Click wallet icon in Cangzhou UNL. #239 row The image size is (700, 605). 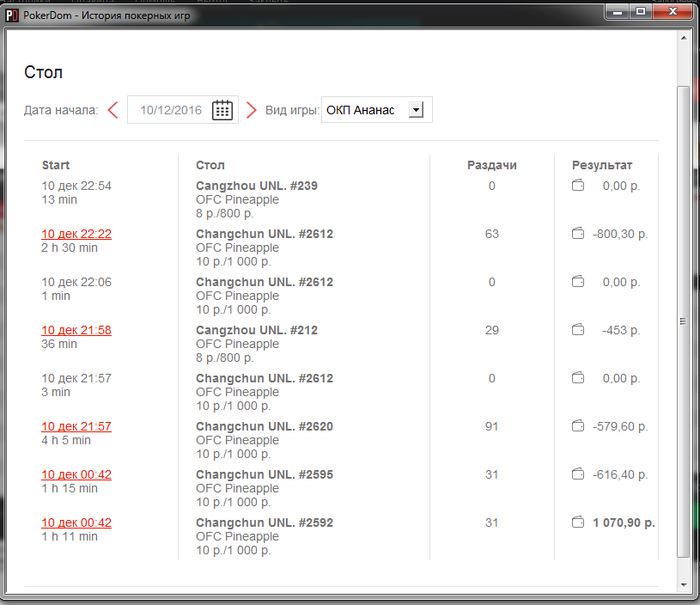point(578,185)
